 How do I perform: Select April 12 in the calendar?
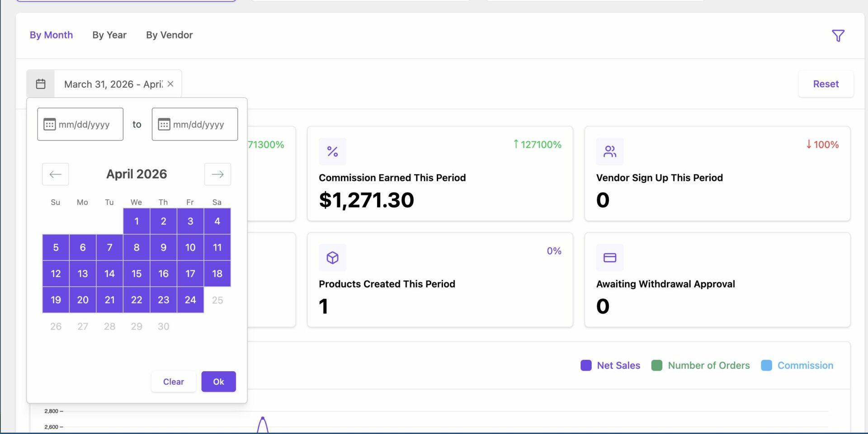tap(56, 274)
